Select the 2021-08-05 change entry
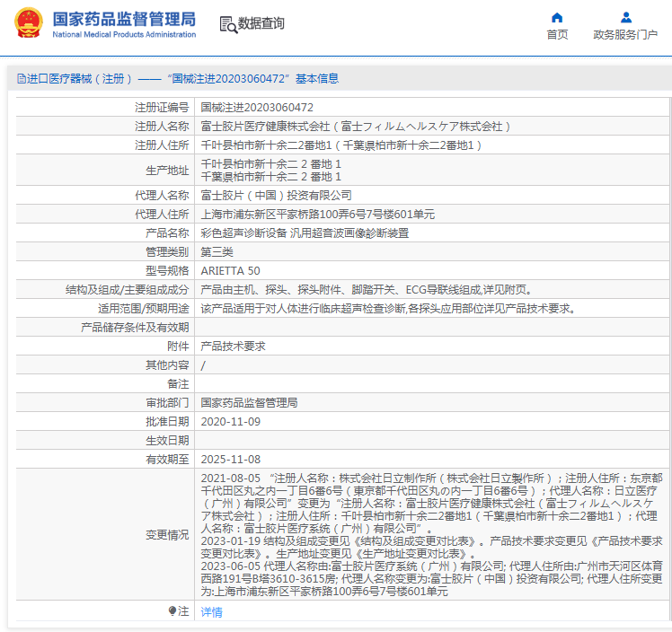The image size is (672, 632). (431, 503)
